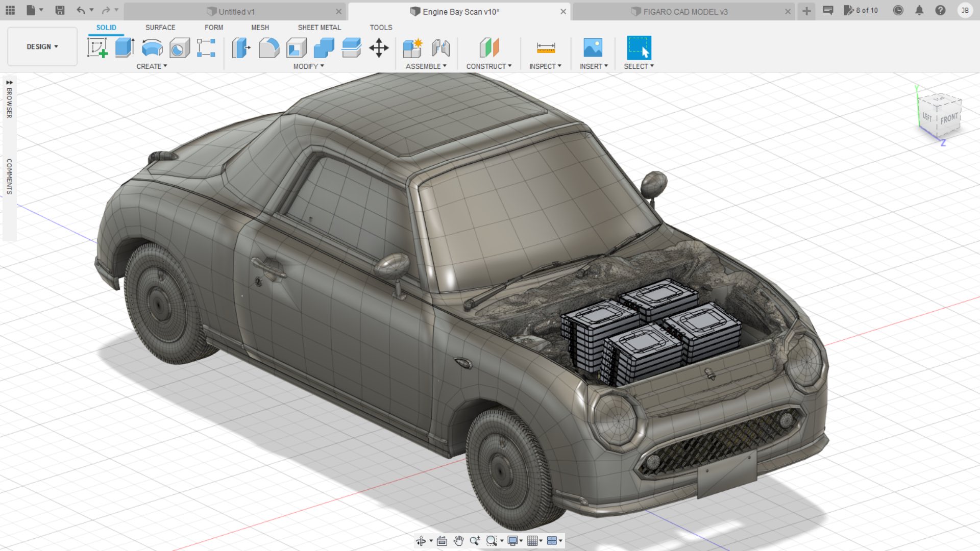Viewport: 980px width, 551px height.
Task: Open the comments notification icon
Action: pos(828,10)
